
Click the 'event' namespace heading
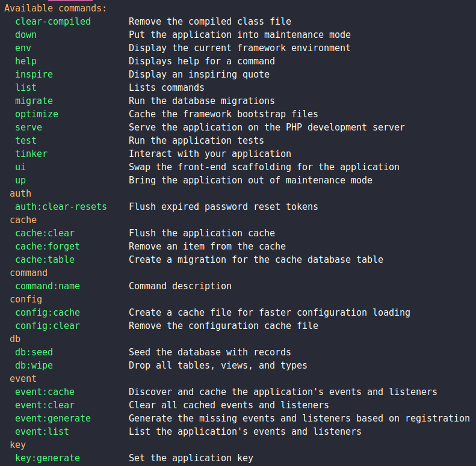(x=23, y=379)
